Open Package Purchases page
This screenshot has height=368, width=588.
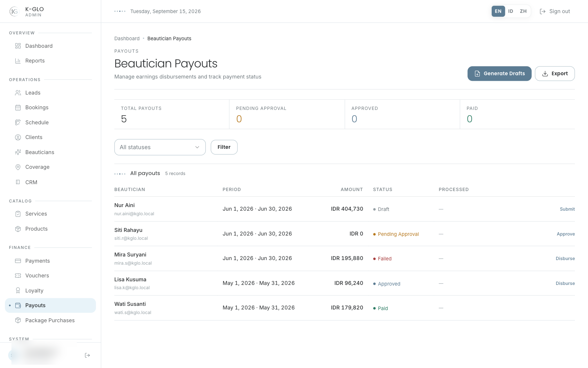pos(50,320)
